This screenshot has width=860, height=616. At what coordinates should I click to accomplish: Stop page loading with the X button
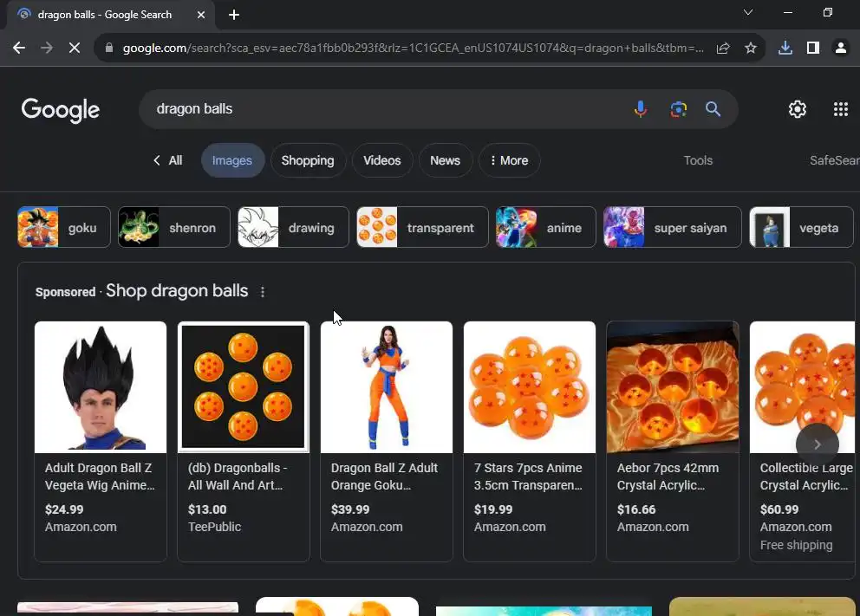(x=75, y=49)
